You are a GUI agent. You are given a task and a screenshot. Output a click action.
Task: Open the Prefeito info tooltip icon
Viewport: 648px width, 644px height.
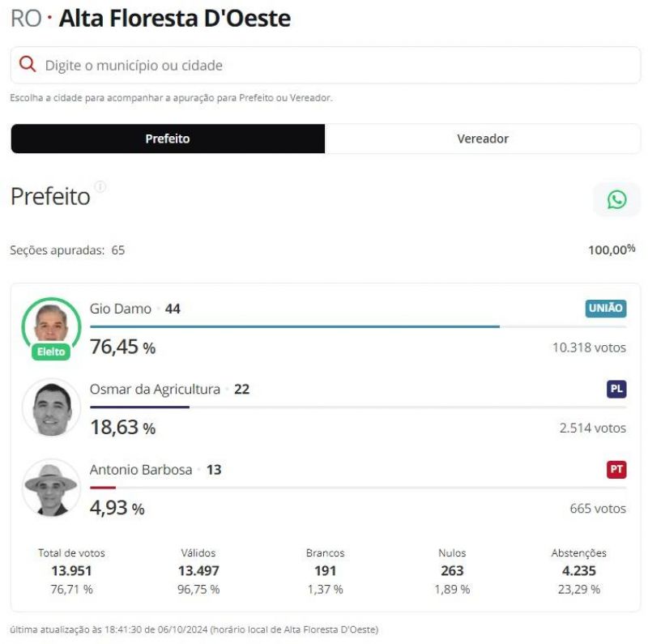coord(101,188)
